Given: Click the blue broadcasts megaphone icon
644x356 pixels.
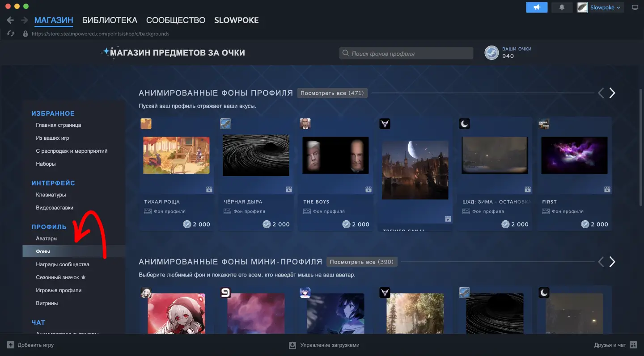Looking at the screenshot, I should click(x=537, y=7).
